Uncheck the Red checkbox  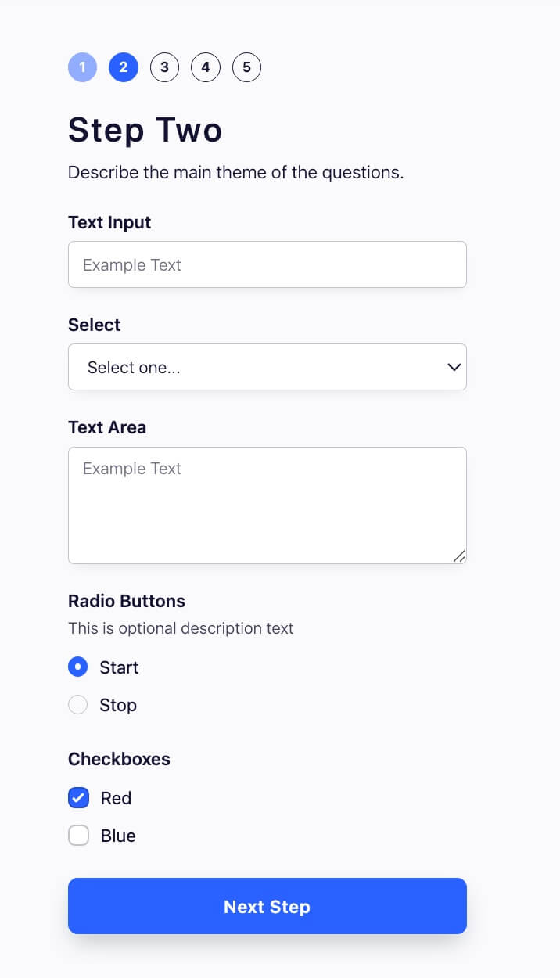coord(78,797)
